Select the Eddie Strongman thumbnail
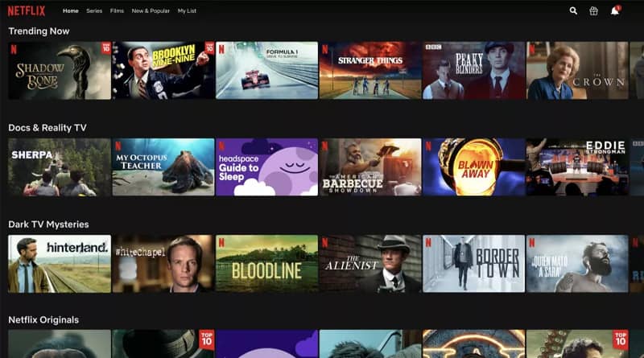Screen dimensions: 644x358 577,167
